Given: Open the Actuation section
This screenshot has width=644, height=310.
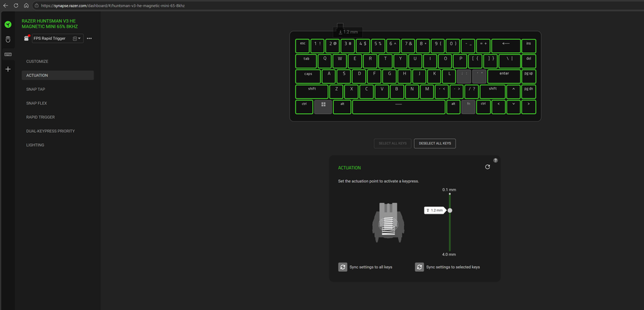Looking at the screenshot, I should 58,75.
